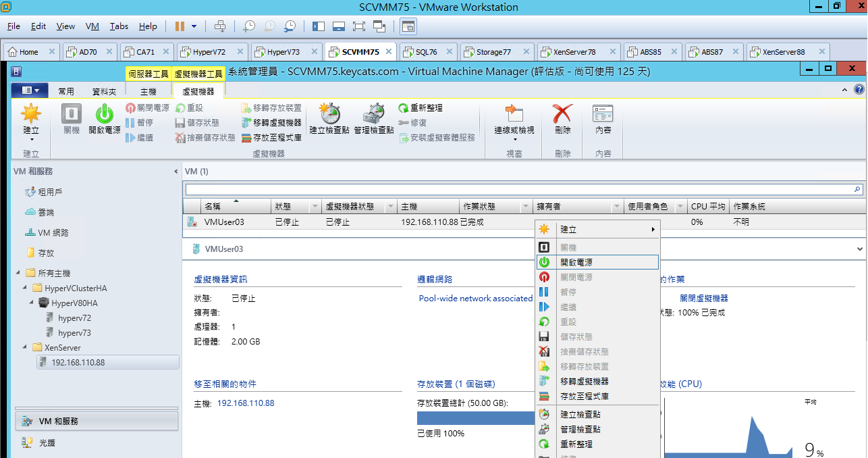This screenshot has height=458, width=868.
Task: Select the 虛擬機器 ribbon tab
Action: (x=198, y=91)
